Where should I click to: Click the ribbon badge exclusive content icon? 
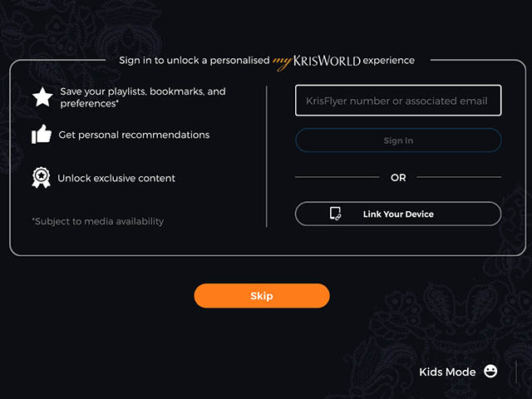pyautogui.click(x=41, y=178)
